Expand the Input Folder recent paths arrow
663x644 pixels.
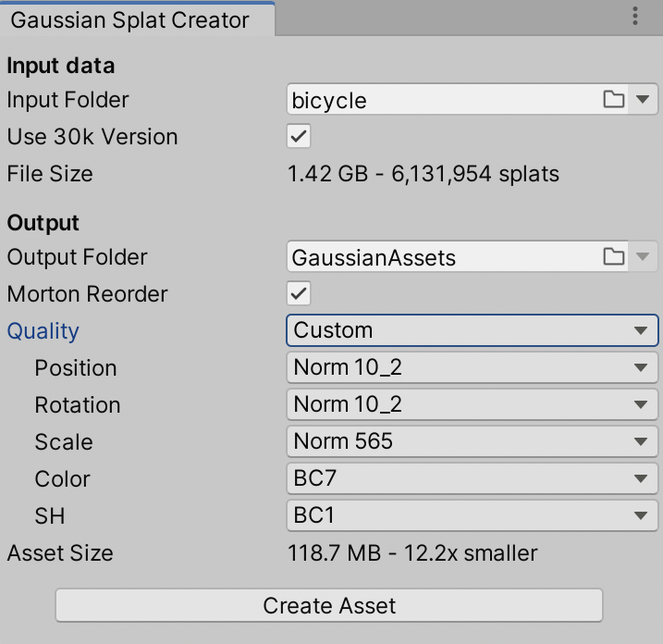pyautogui.click(x=643, y=99)
